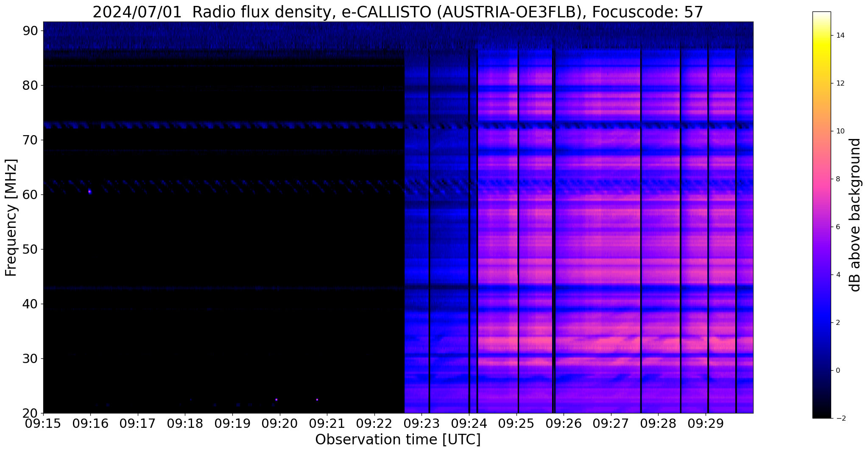Click the 09:28 time tick label
The width and height of the screenshot is (868, 452).
pos(658,423)
